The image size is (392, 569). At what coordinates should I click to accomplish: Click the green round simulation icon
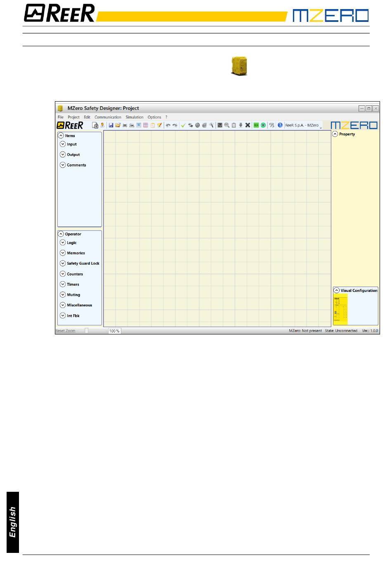(263, 125)
